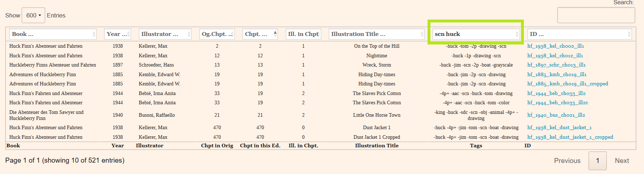Viewport: 644px width, 174px height.
Task: Open link hf_1940_bus_ch021_ill2
Action: [556, 115]
